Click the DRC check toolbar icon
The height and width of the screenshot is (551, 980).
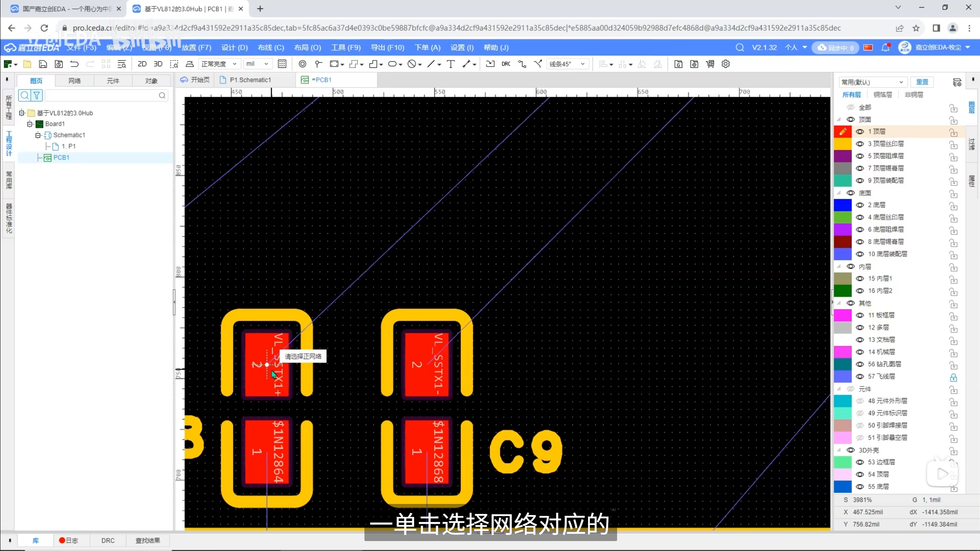pos(506,64)
